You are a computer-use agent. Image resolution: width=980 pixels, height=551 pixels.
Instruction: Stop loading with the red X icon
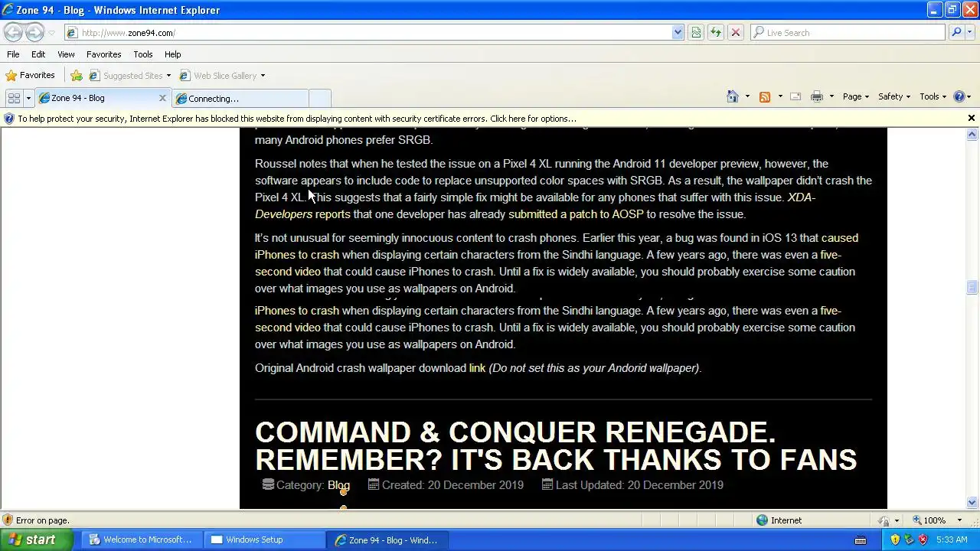pyautogui.click(x=736, y=33)
